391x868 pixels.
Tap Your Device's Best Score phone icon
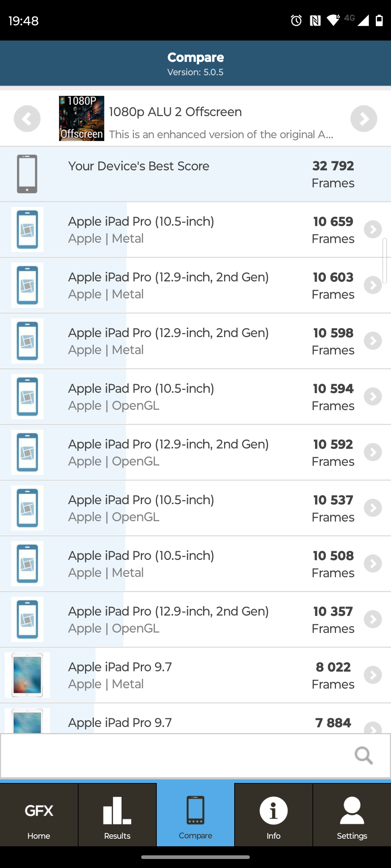pyautogui.click(x=27, y=174)
